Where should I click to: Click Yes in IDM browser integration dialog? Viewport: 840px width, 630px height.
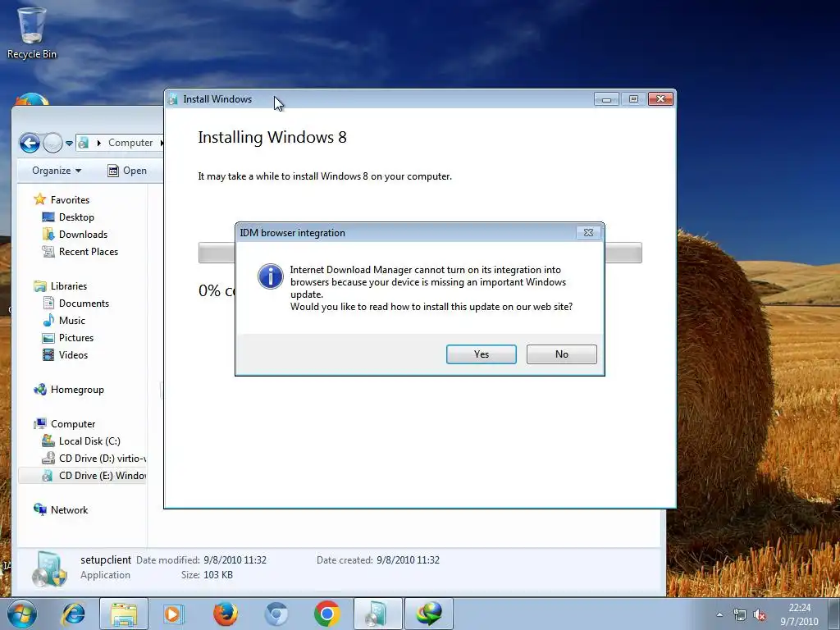(481, 354)
